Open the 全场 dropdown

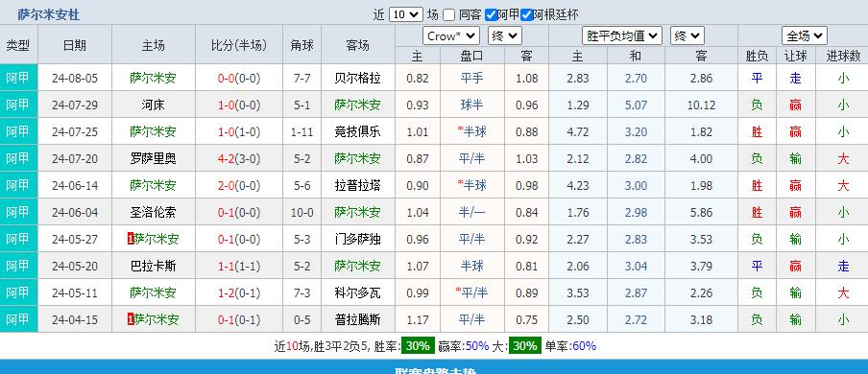pyautogui.click(x=805, y=36)
